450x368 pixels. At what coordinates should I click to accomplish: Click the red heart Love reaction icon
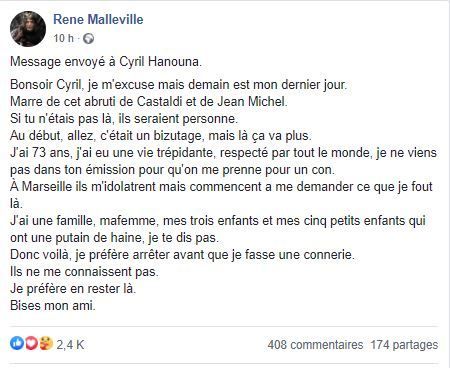tap(31, 343)
